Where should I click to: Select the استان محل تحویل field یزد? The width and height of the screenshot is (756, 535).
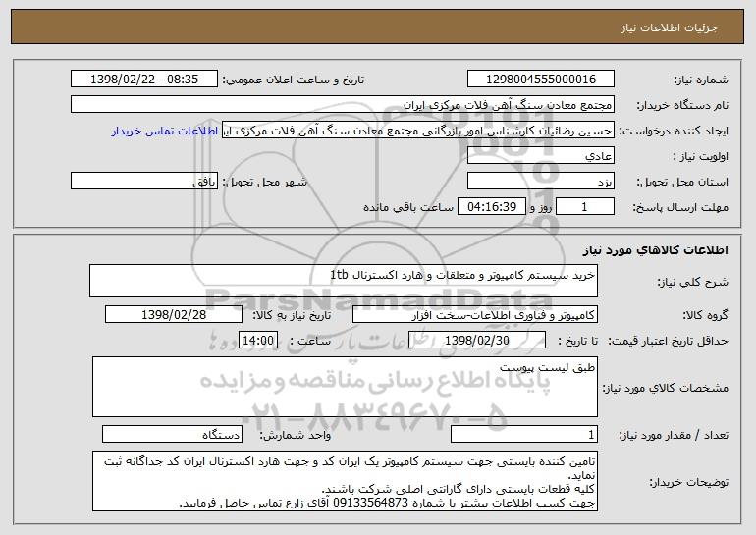[x=540, y=182]
